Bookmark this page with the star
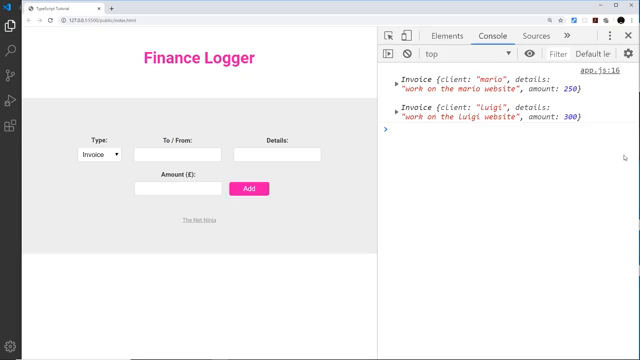The image size is (640, 360). coord(561,20)
